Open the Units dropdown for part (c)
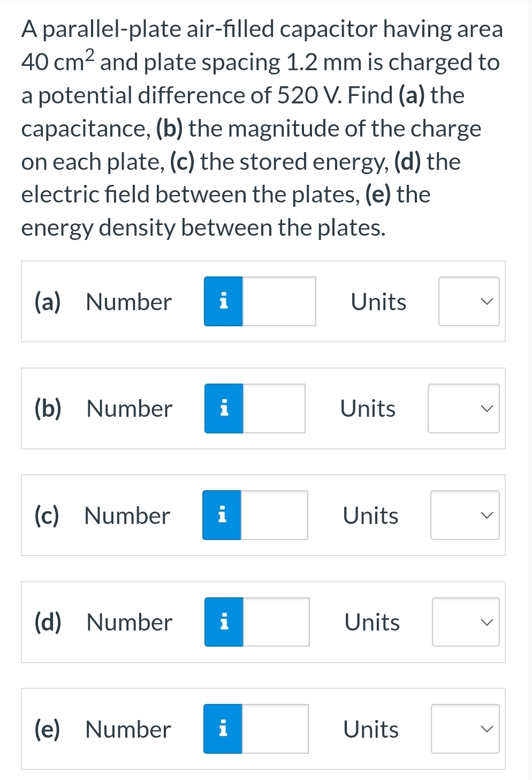The height and width of the screenshot is (780, 532). pos(465,515)
